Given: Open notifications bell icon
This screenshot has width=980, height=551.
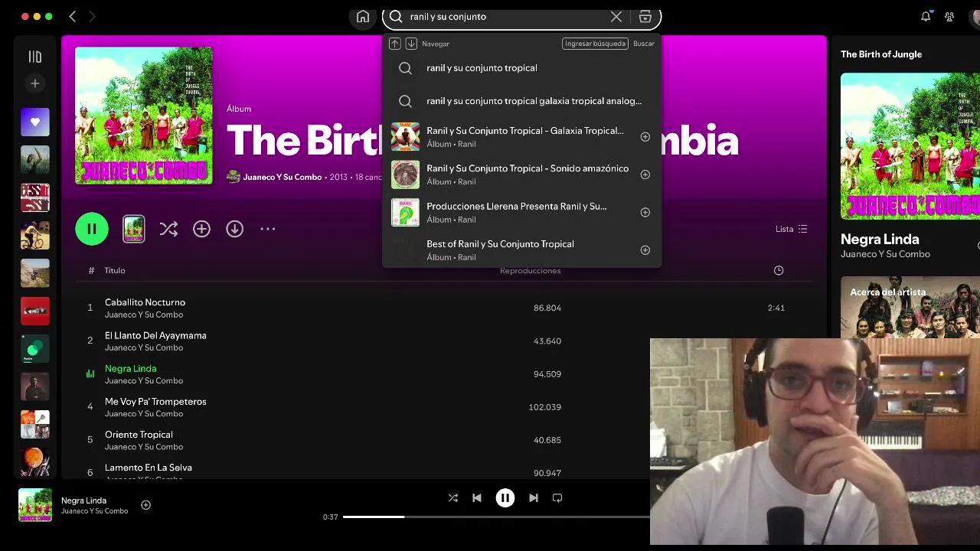Looking at the screenshot, I should [926, 16].
